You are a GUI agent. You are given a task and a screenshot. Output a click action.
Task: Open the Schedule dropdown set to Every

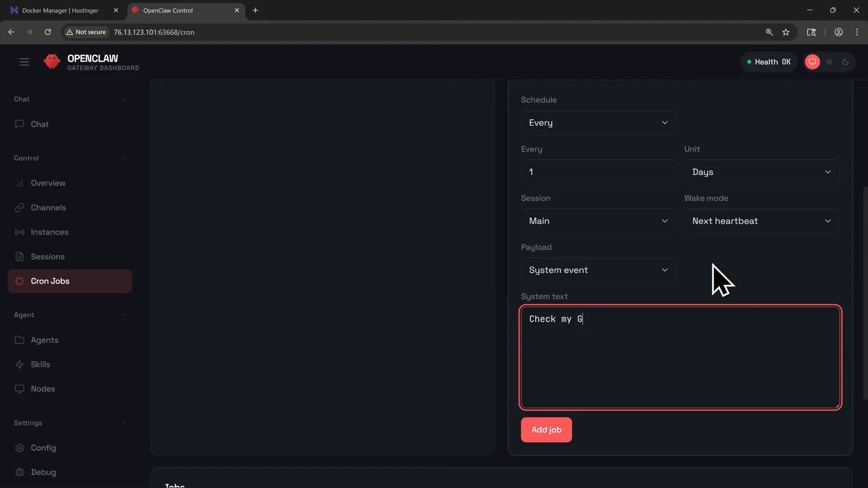click(598, 123)
